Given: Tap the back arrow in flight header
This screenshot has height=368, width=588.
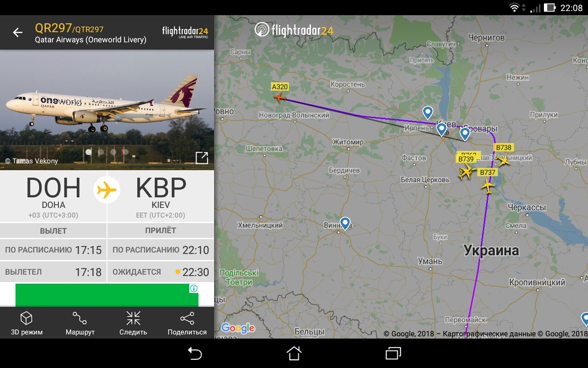Looking at the screenshot, I should 17,32.
